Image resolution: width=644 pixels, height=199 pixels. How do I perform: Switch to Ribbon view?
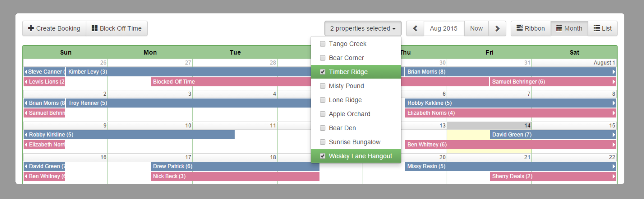click(x=530, y=28)
